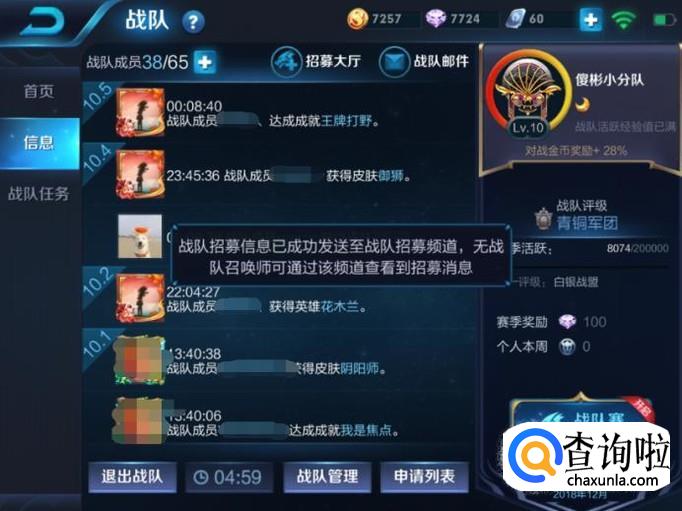
Task: Add team members with plus icon
Action: click(205, 62)
